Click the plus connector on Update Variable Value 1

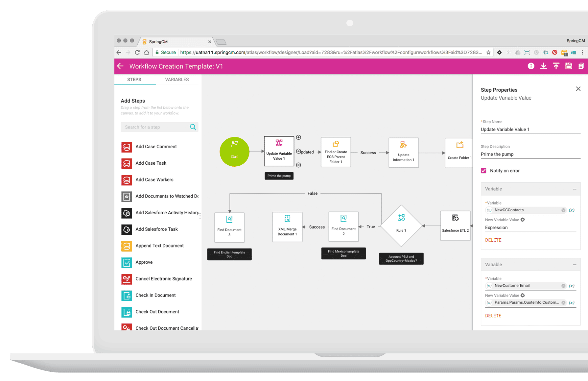click(298, 137)
